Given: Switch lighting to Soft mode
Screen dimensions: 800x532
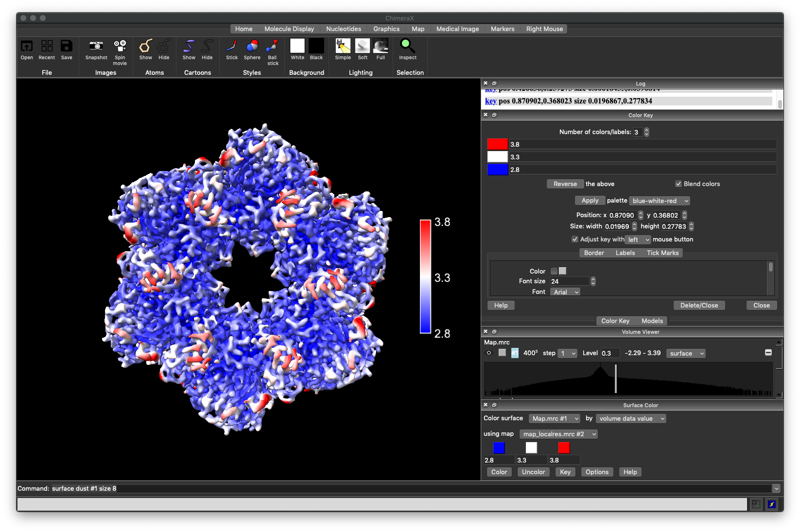Looking at the screenshot, I should (x=362, y=49).
